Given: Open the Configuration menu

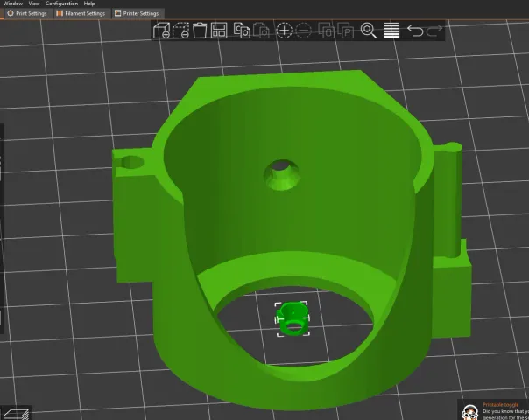Looking at the screenshot, I should click(62, 3).
